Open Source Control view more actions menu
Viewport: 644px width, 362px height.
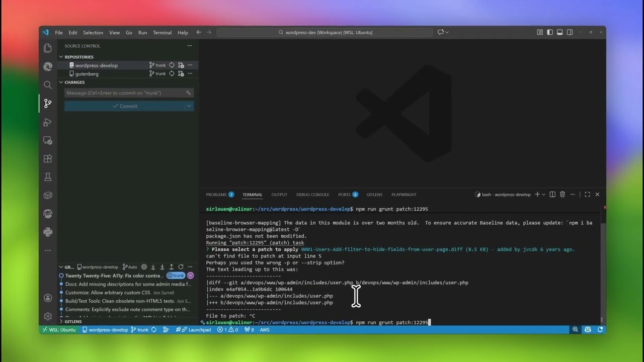click(x=190, y=46)
